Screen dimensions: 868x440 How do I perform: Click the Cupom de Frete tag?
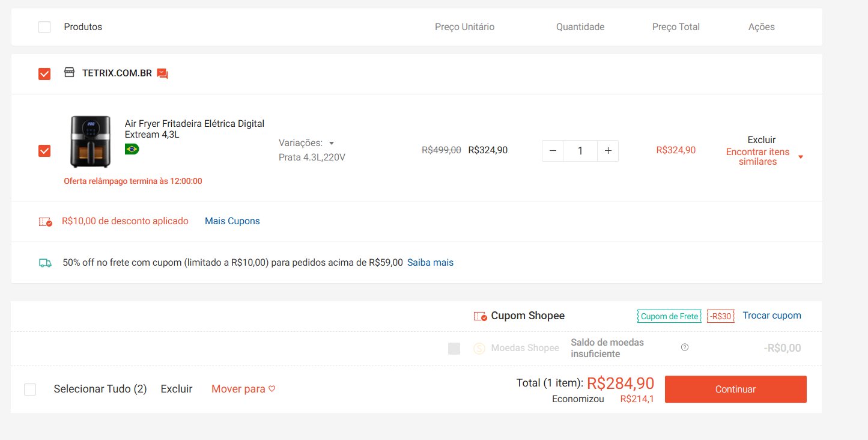point(669,316)
